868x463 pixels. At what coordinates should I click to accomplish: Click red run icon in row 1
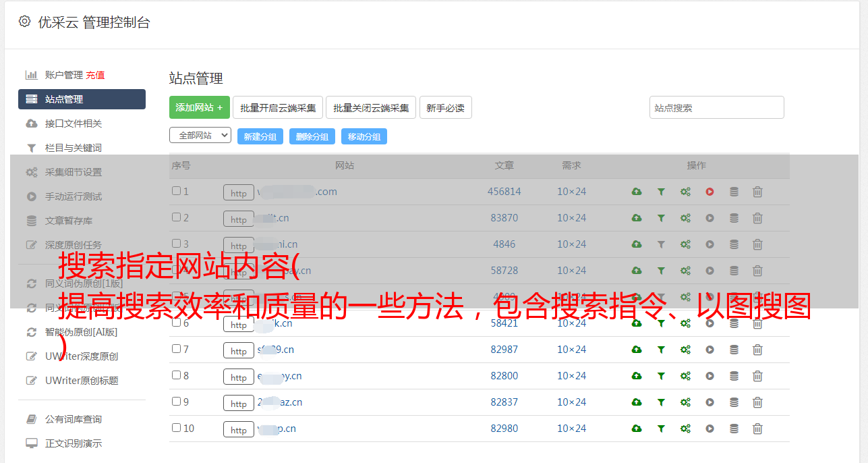[710, 192]
